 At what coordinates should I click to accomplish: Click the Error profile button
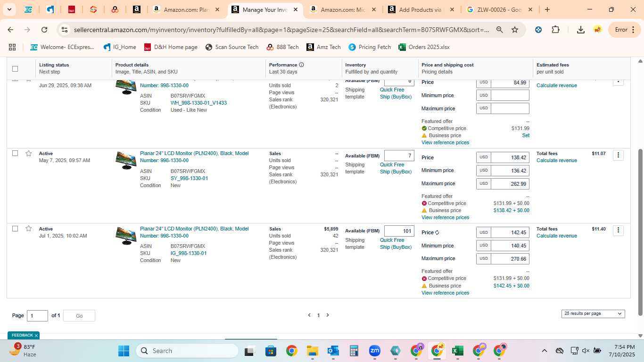click(625, 30)
